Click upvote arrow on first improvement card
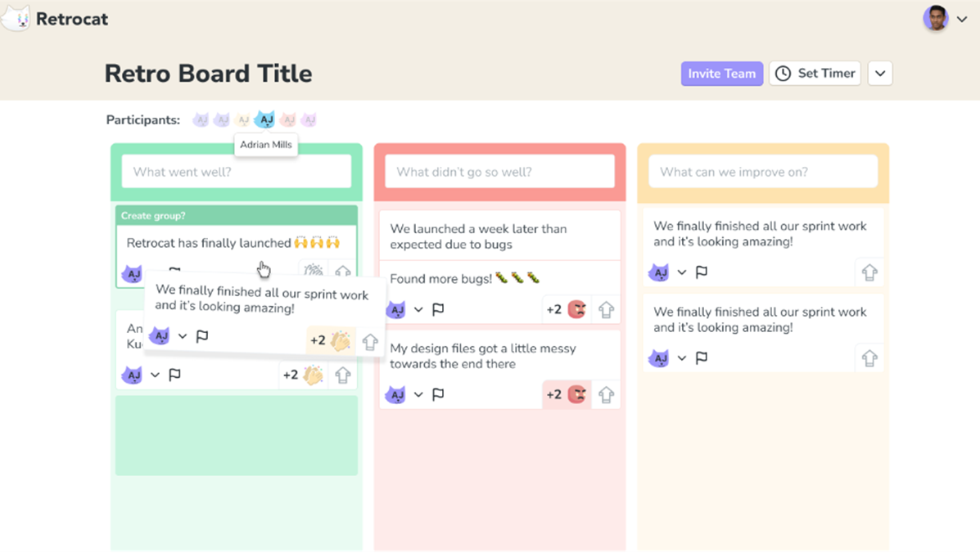This screenshot has width=980, height=553. [869, 272]
